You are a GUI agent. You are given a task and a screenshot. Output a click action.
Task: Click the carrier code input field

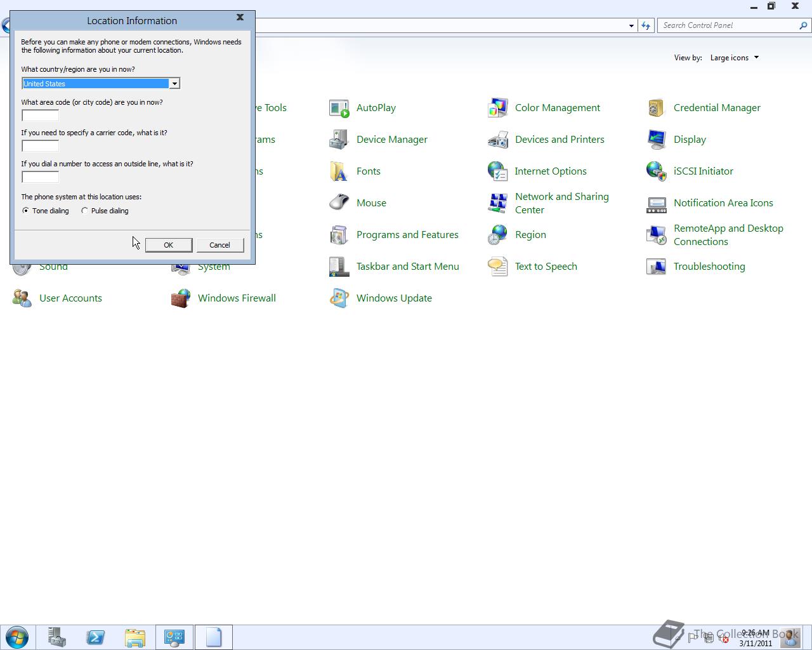pyautogui.click(x=40, y=146)
